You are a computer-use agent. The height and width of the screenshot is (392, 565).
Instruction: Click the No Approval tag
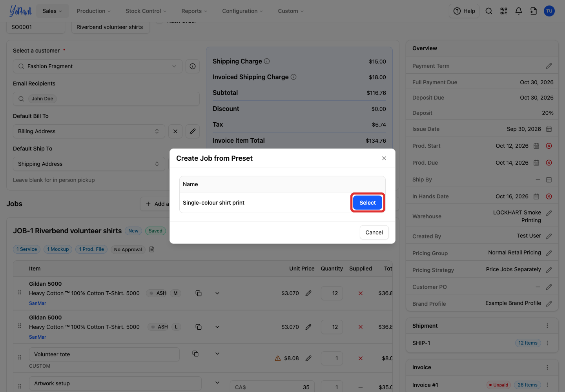coord(128,250)
